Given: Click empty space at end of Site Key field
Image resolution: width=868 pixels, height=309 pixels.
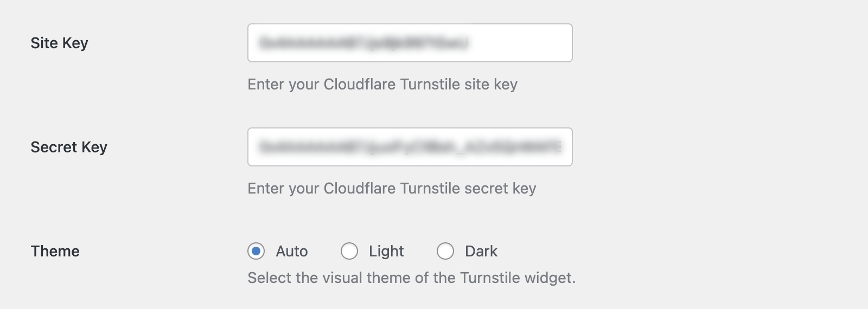Looking at the screenshot, I should pos(521,43).
